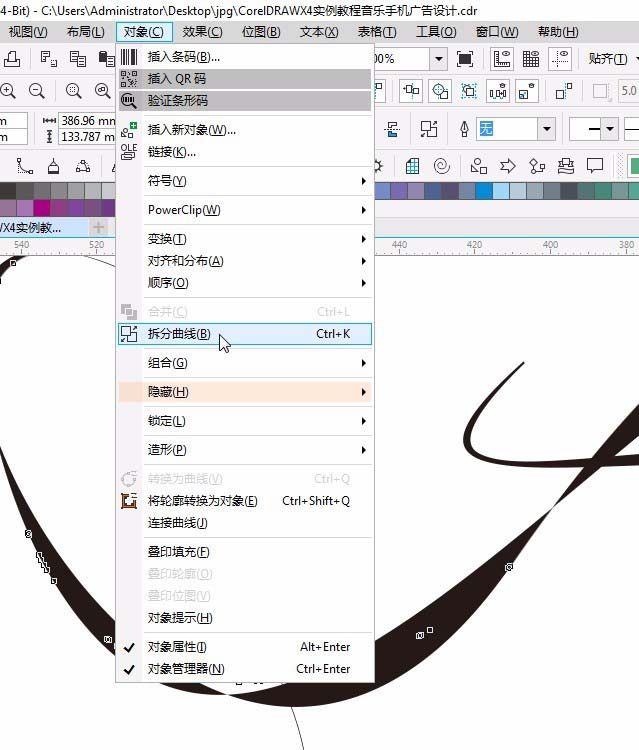Click the break curve apart toolbar icon
The image size is (639, 750).
click(x=429, y=129)
